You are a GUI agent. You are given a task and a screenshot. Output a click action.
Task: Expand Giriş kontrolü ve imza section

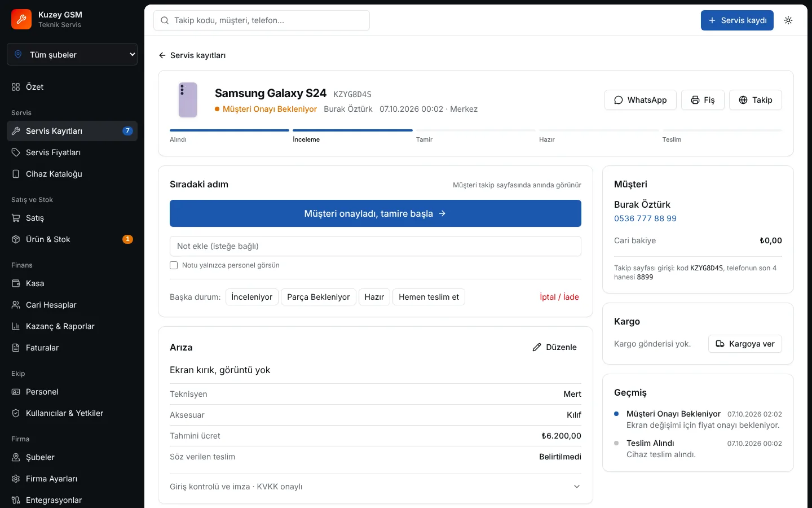click(x=376, y=487)
